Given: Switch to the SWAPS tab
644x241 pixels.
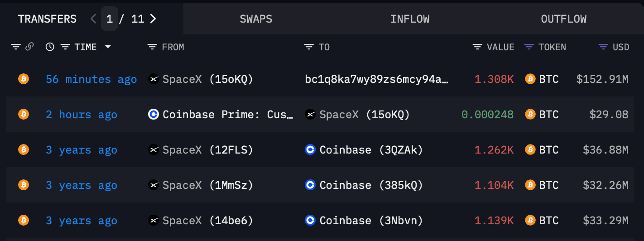Looking at the screenshot, I should (x=256, y=19).
